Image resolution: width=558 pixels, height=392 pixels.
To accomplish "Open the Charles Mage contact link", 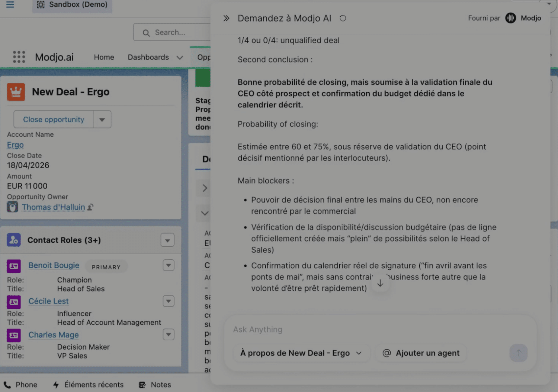I will pyautogui.click(x=54, y=335).
